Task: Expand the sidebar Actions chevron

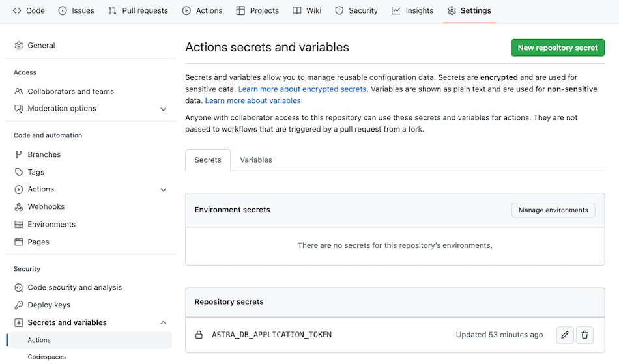Action: pyautogui.click(x=164, y=189)
